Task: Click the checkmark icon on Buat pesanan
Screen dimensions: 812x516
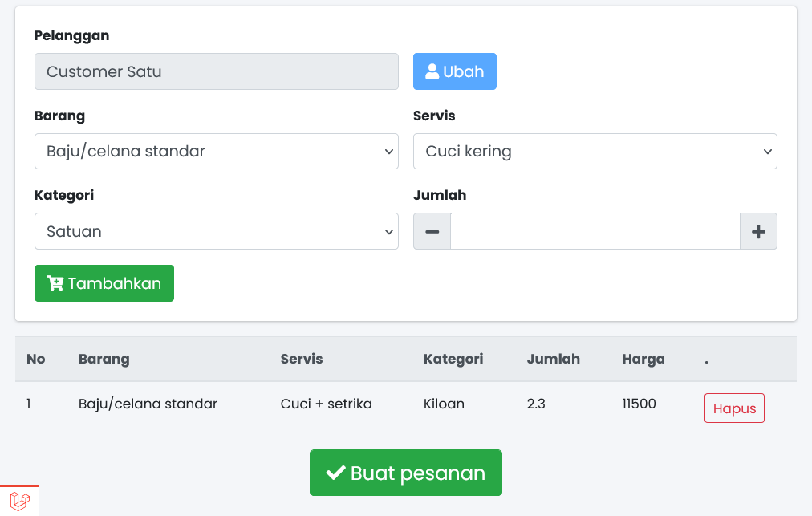Action: (x=335, y=473)
